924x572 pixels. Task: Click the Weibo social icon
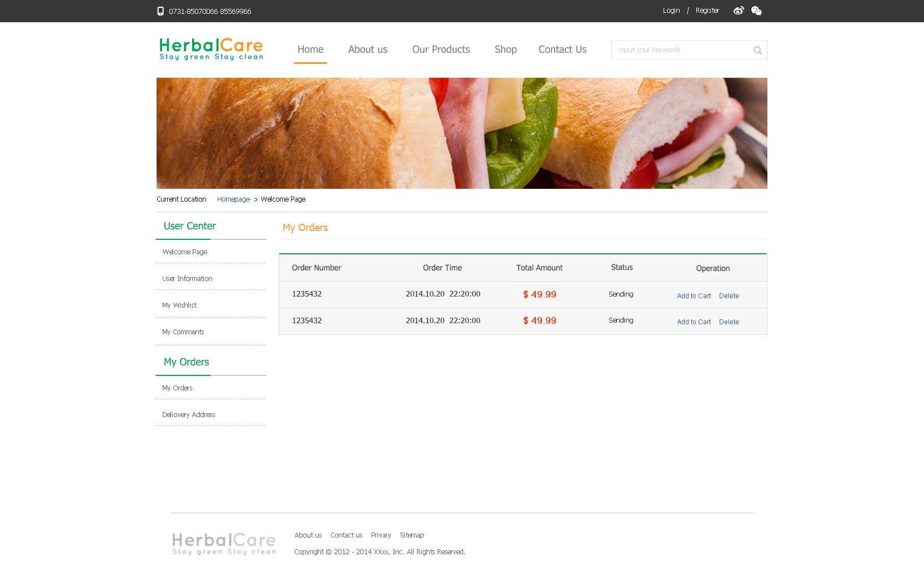(x=738, y=11)
